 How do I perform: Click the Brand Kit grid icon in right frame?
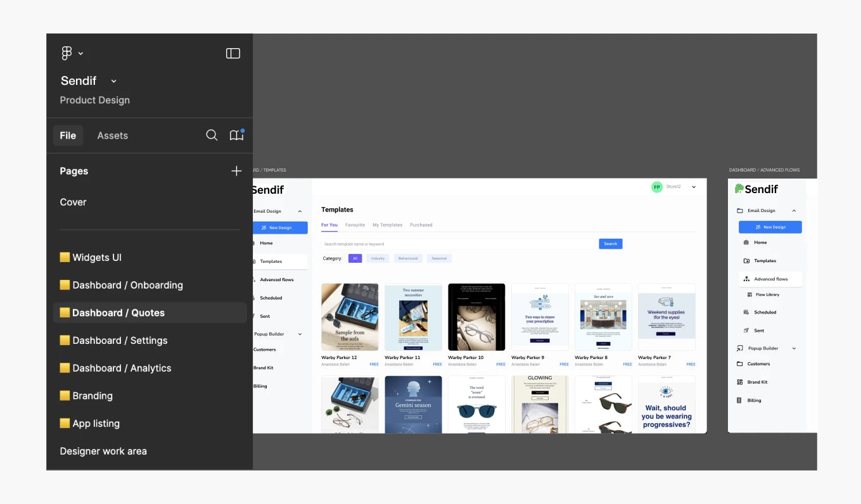739,382
